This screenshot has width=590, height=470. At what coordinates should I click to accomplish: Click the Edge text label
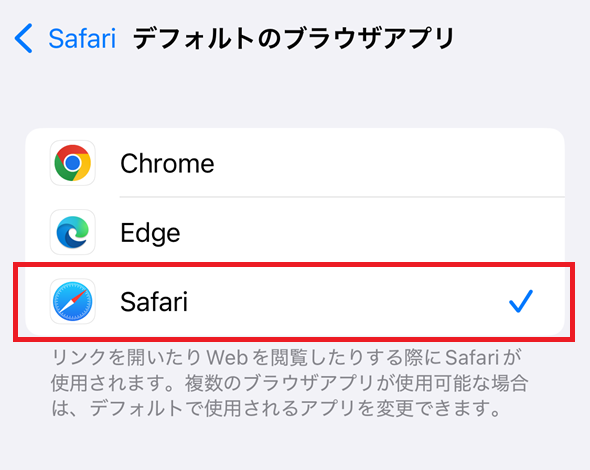click(150, 233)
